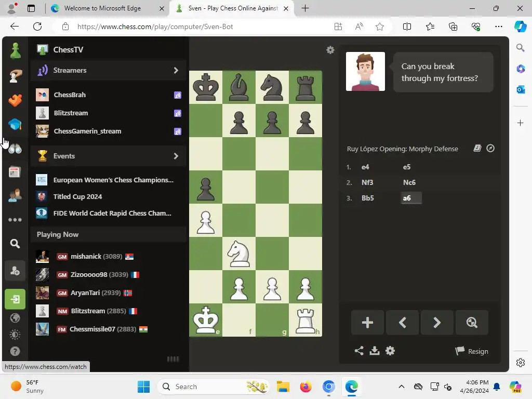Select move Bb5 in move list
The height and width of the screenshot is (399, 532).
(368, 198)
